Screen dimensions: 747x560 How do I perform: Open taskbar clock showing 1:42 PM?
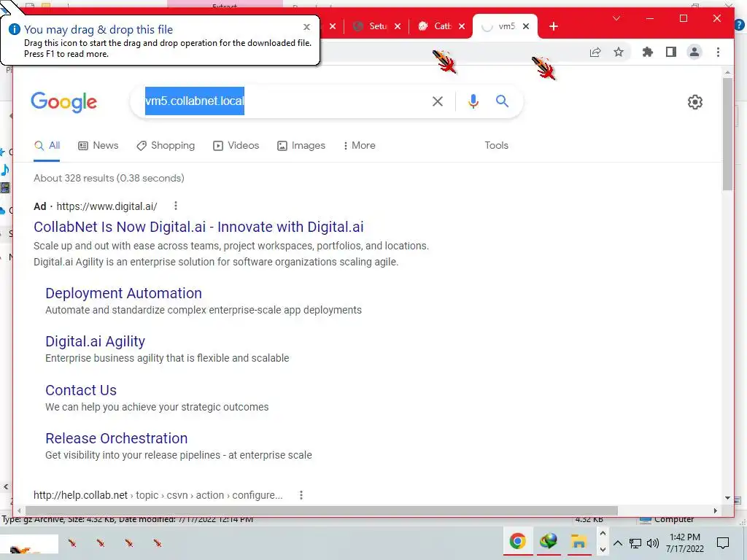tap(684, 542)
